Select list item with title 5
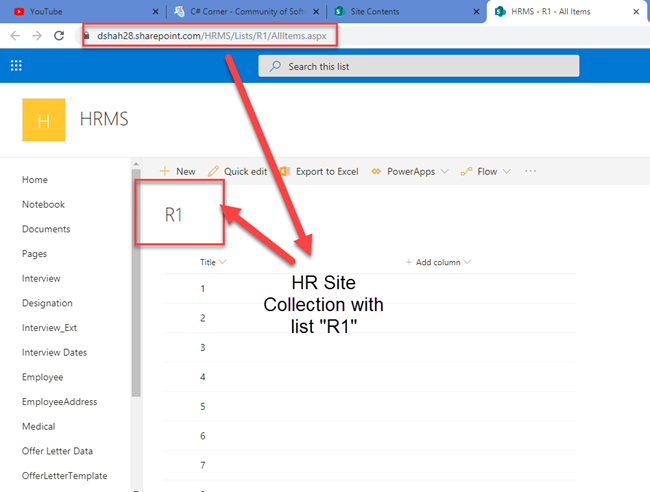The width and height of the screenshot is (650, 492). coord(370,406)
